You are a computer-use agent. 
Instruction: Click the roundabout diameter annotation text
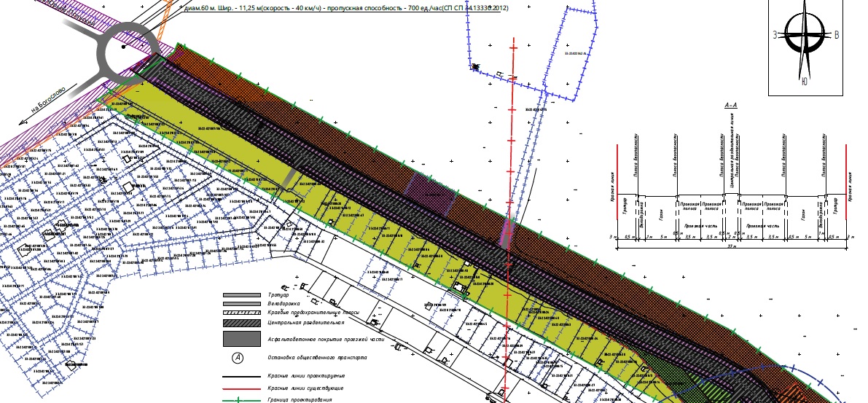346,8
